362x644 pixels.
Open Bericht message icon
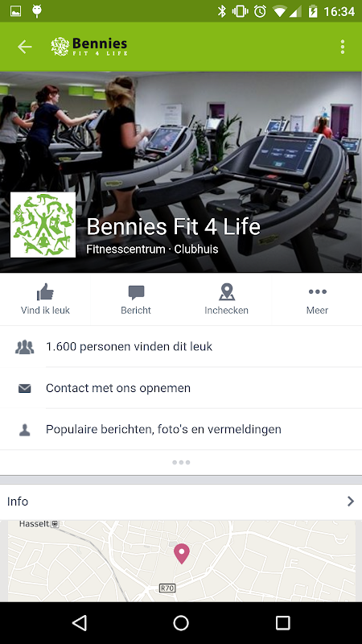point(136,292)
